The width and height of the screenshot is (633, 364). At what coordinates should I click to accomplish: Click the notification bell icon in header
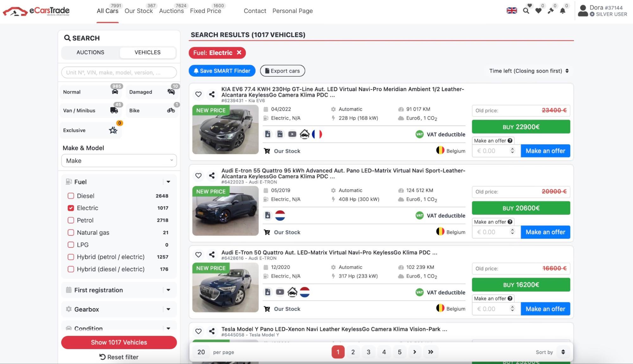coord(563,11)
